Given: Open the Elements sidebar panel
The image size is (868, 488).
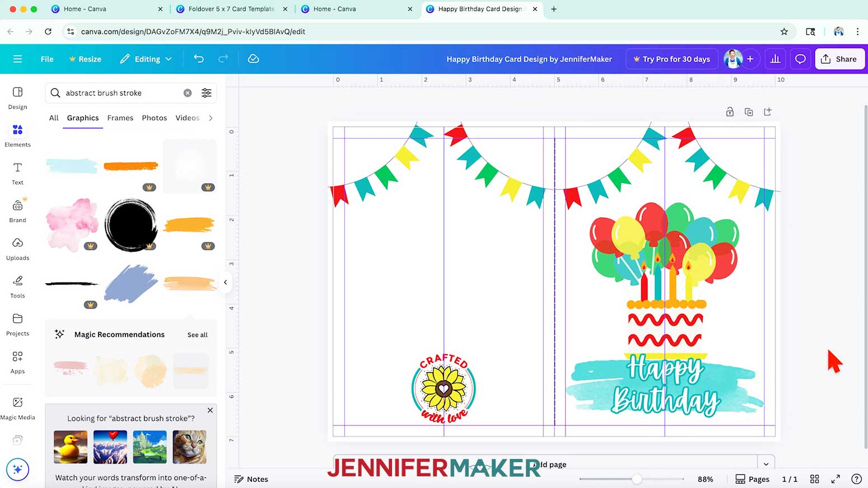Looking at the screenshot, I should pyautogui.click(x=17, y=135).
